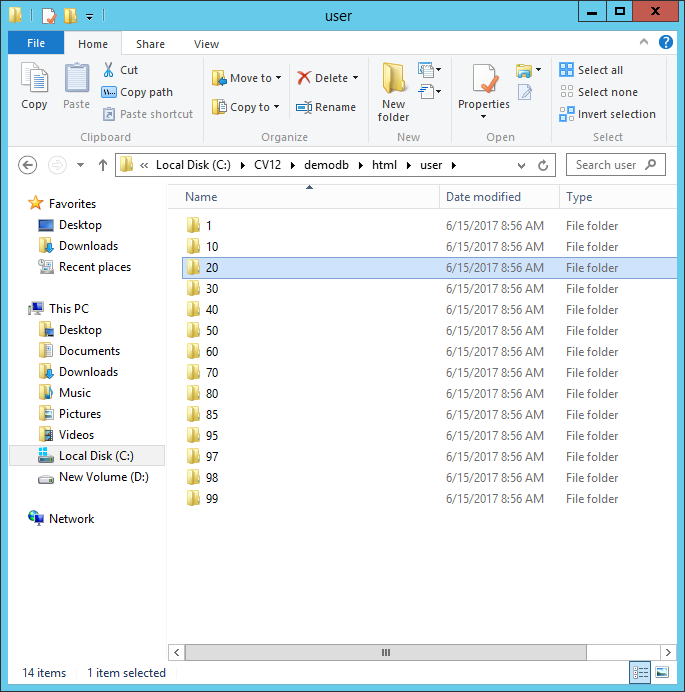Click Copy path in the ribbon
The height and width of the screenshot is (692, 685).
point(137,92)
